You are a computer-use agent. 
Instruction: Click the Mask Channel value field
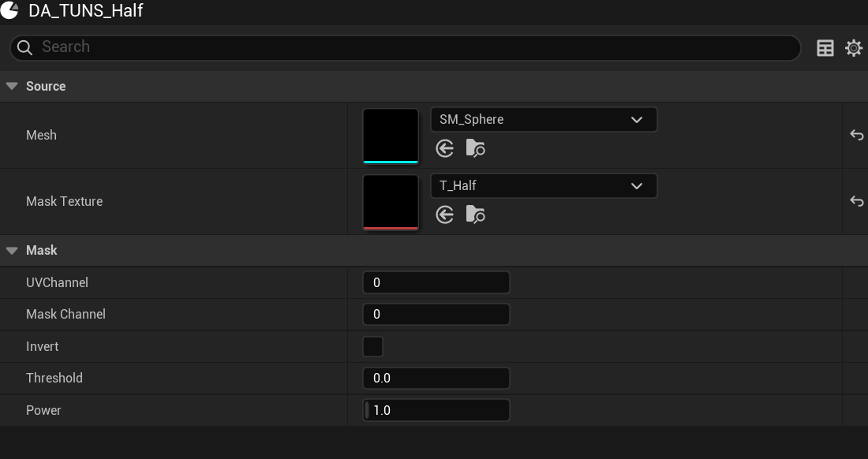pyautogui.click(x=436, y=314)
